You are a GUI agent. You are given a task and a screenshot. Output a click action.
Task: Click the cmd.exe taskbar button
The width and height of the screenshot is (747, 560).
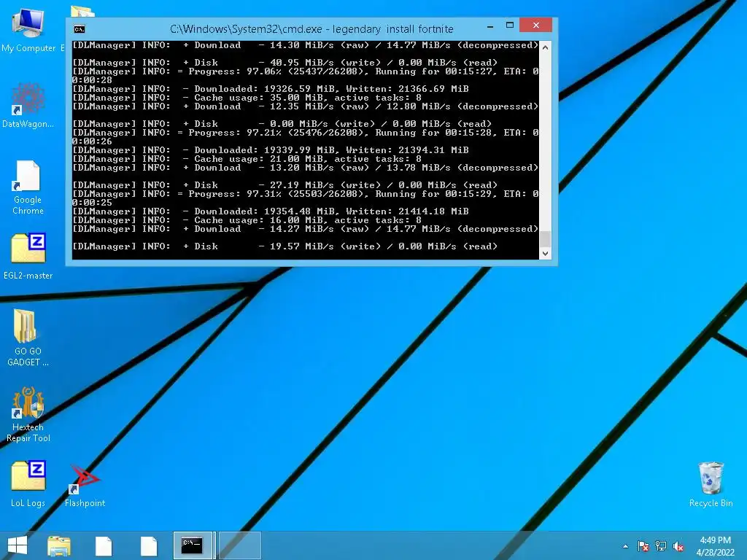tap(194, 545)
